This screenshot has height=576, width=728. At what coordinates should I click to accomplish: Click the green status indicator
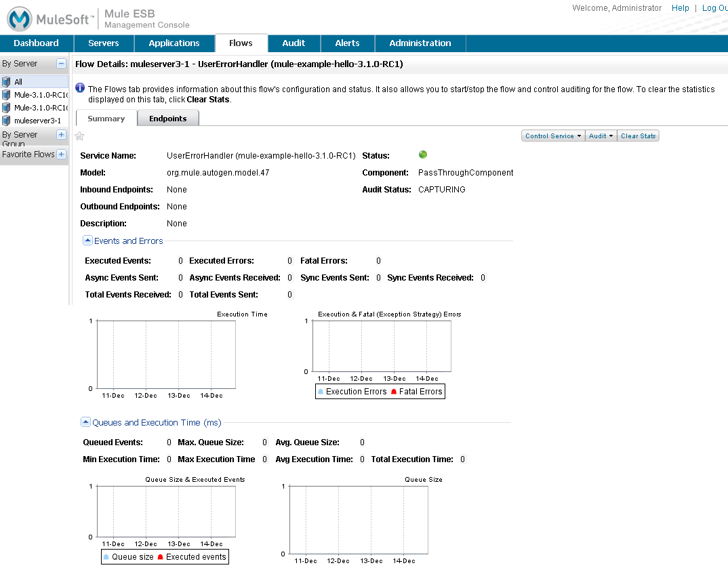pos(423,155)
